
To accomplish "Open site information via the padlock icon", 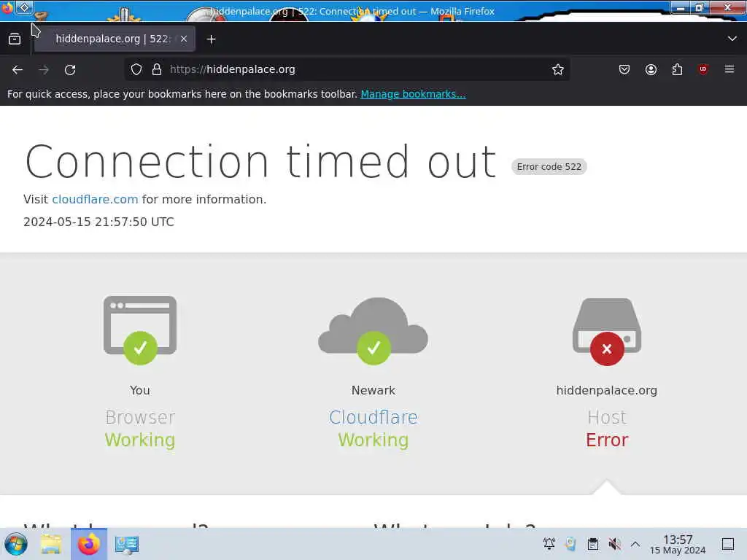I will [x=157, y=69].
